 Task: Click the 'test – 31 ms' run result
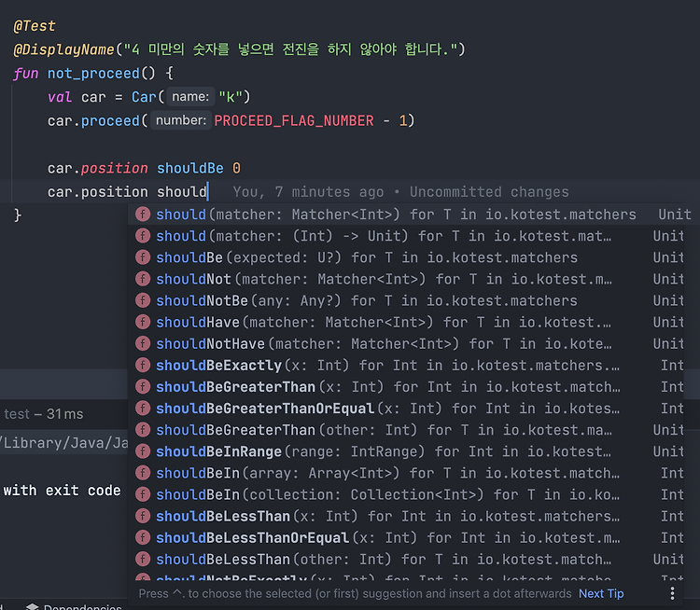[43, 414]
